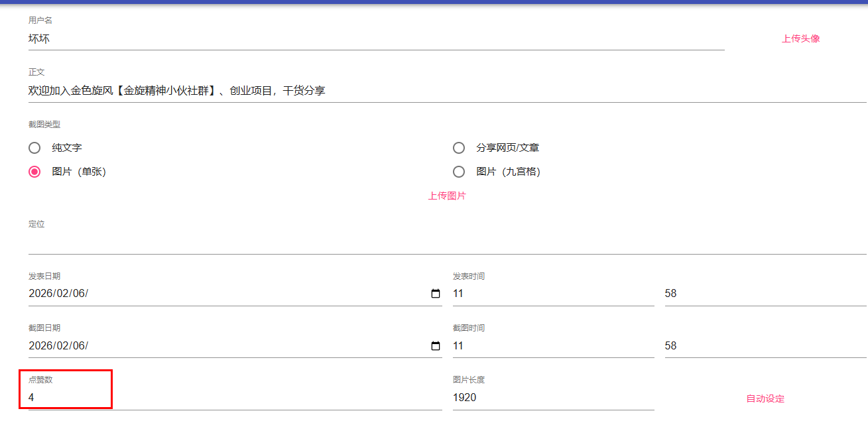Click the 图片长度 input field
The height and width of the screenshot is (423, 868).
pos(553,398)
